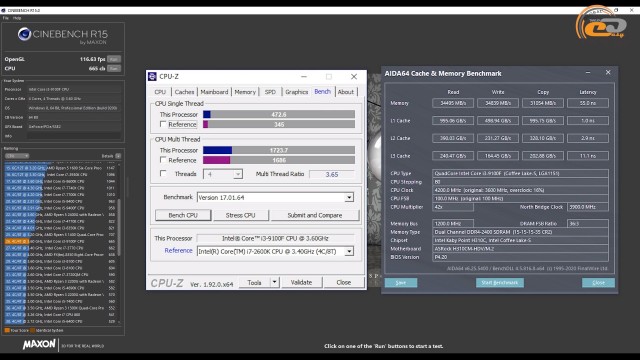Open the Threads count dropdown

[238, 174]
